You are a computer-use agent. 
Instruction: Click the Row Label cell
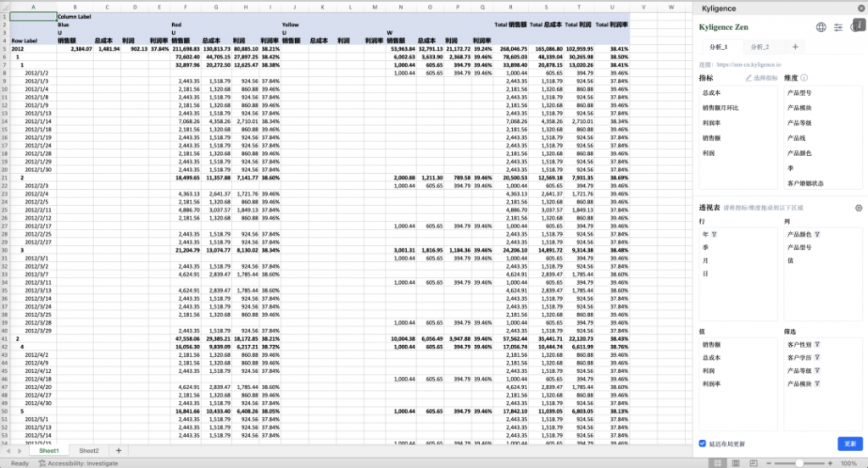pos(33,41)
